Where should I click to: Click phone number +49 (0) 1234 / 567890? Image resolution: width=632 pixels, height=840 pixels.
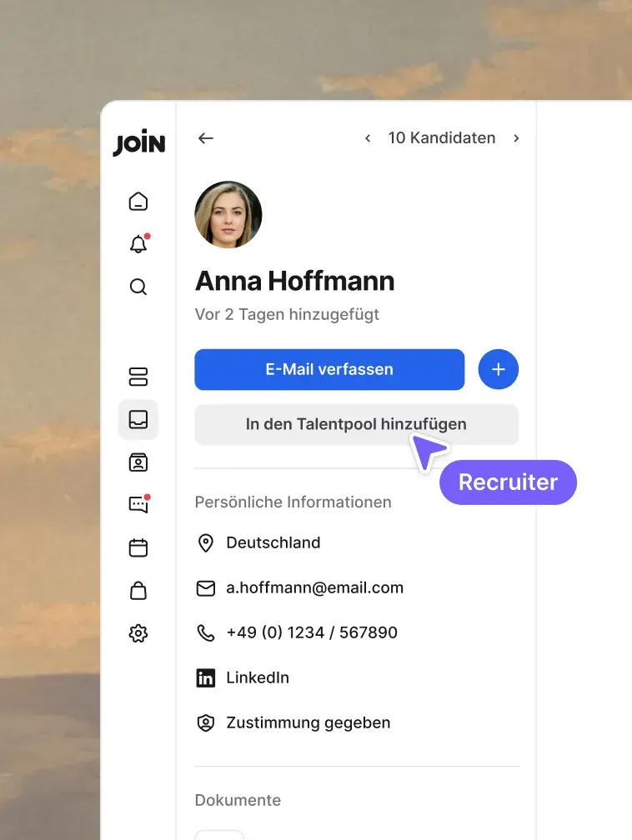[312, 632]
